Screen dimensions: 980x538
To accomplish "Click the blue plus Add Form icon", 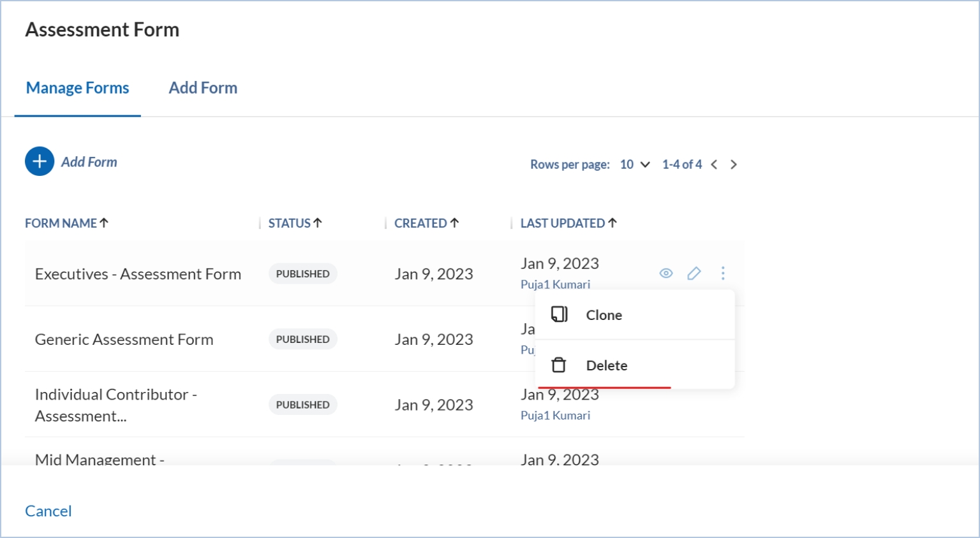I will coord(40,162).
